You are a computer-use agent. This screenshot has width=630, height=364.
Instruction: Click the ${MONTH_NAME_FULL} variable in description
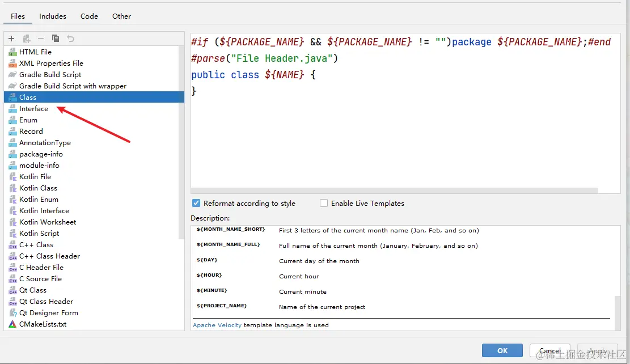[x=228, y=244]
